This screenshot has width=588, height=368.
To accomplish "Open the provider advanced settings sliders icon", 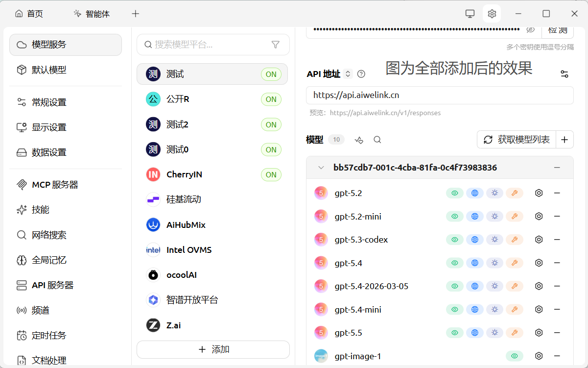I will pyautogui.click(x=564, y=74).
